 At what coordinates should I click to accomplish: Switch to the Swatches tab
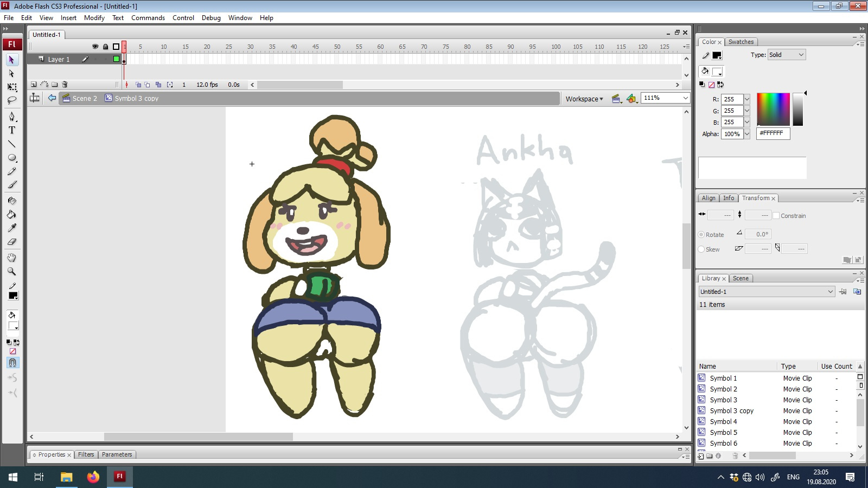click(x=741, y=42)
